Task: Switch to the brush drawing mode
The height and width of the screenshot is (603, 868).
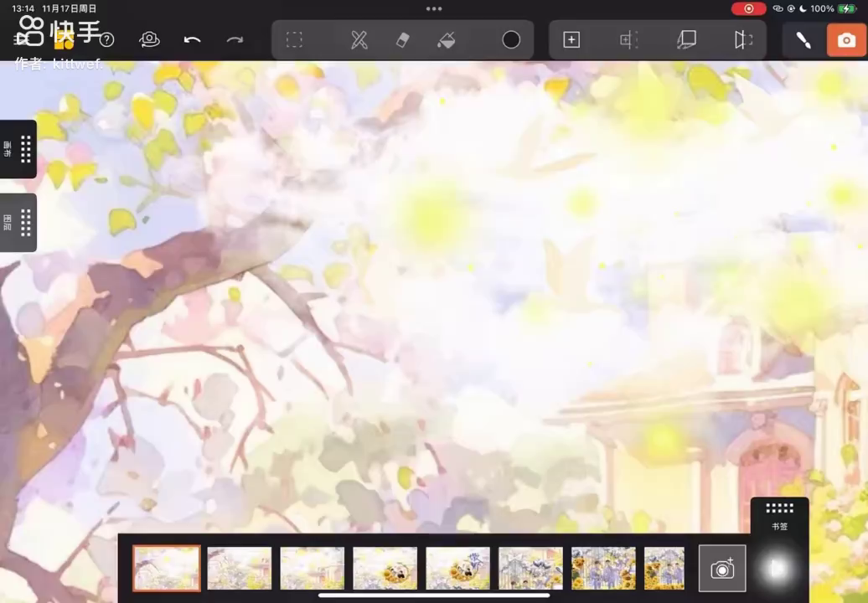Action: tap(803, 40)
